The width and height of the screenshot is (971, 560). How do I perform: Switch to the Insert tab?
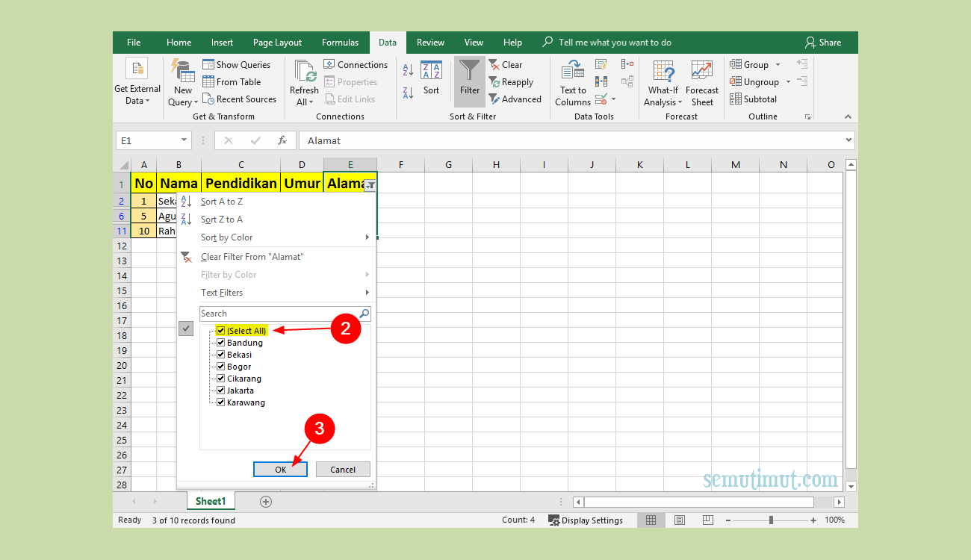click(222, 43)
